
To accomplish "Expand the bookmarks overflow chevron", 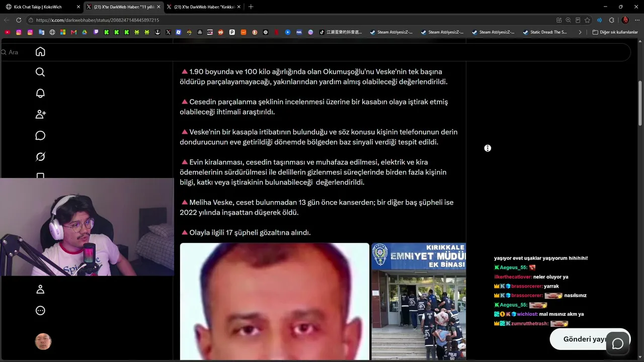I will (x=580, y=32).
